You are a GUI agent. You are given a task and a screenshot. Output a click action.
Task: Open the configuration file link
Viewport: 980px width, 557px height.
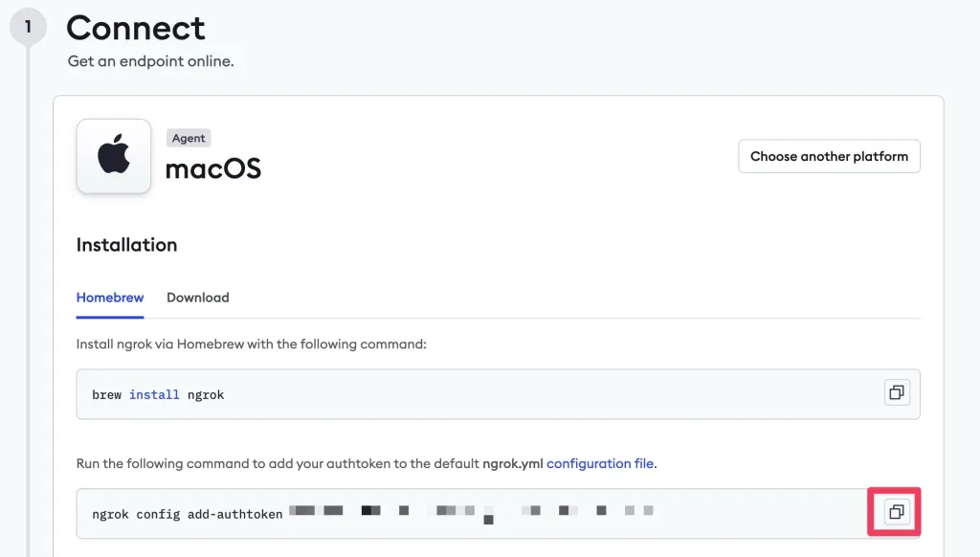(600, 464)
